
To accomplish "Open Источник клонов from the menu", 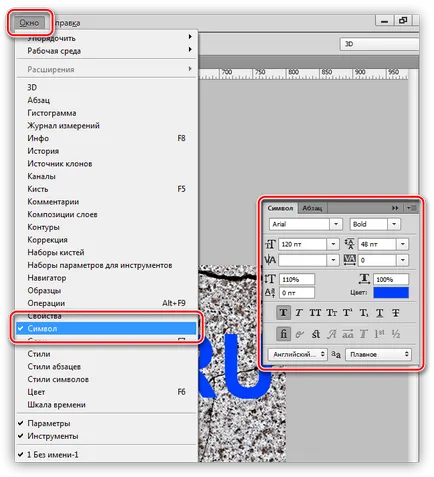I will pos(106,164).
